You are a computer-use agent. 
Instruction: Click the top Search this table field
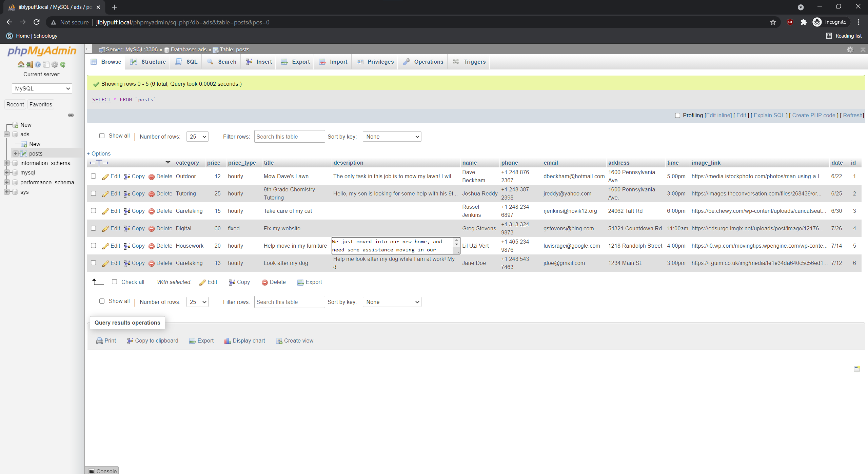click(x=289, y=137)
